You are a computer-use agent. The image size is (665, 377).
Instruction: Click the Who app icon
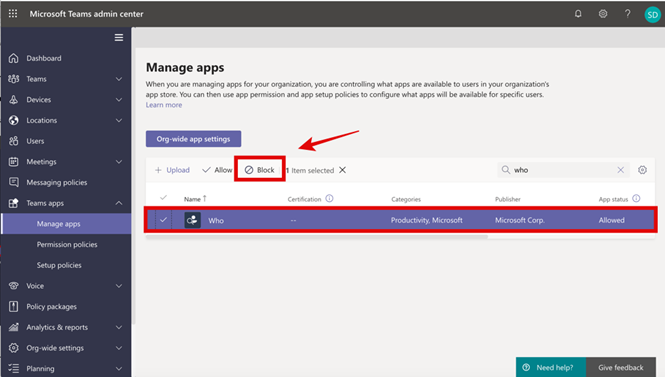click(x=193, y=220)
